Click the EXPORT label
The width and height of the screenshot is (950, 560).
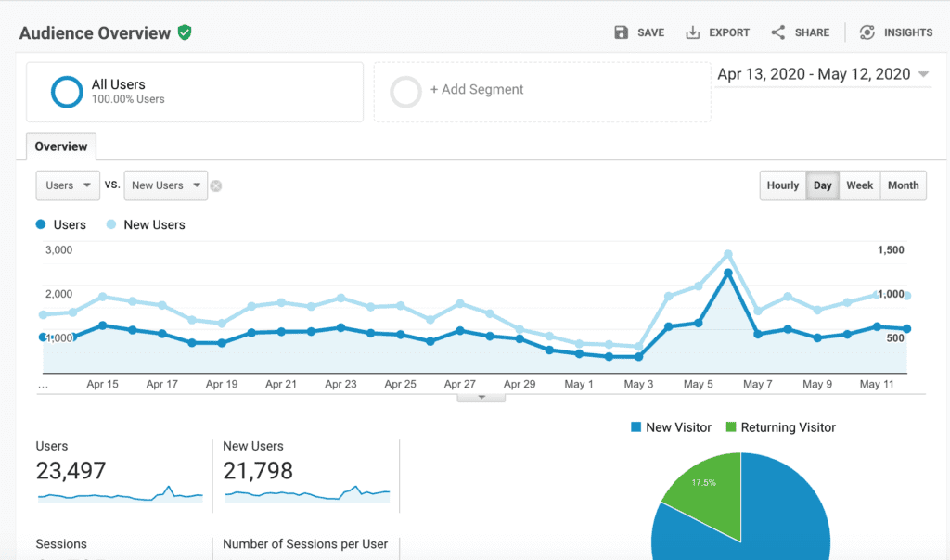pos(729,32)
